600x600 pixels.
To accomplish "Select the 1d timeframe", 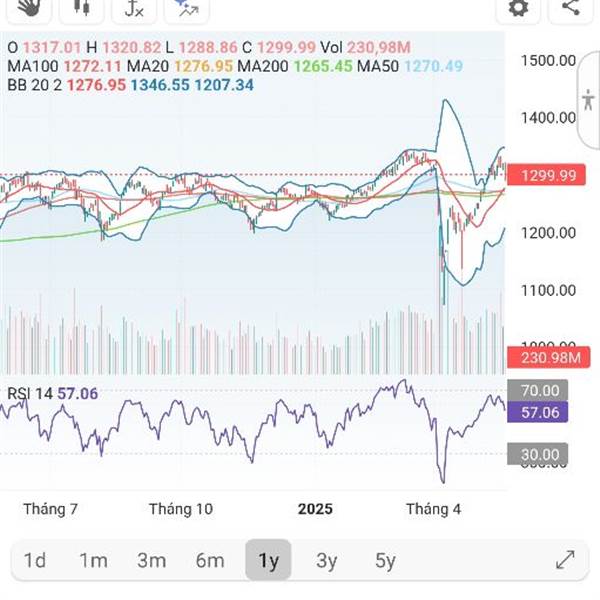I will tap(35, 560).
